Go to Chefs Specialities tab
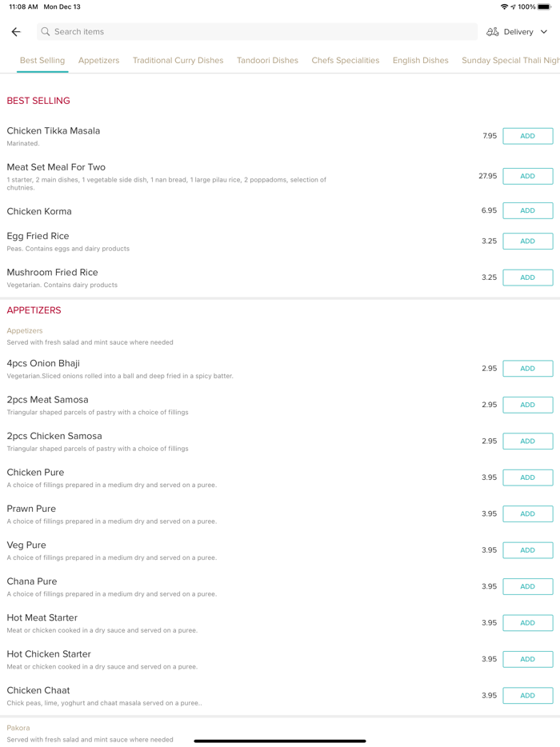Image resolution: width=560 pixels, height=747 pixels. [x=346, y=61]
